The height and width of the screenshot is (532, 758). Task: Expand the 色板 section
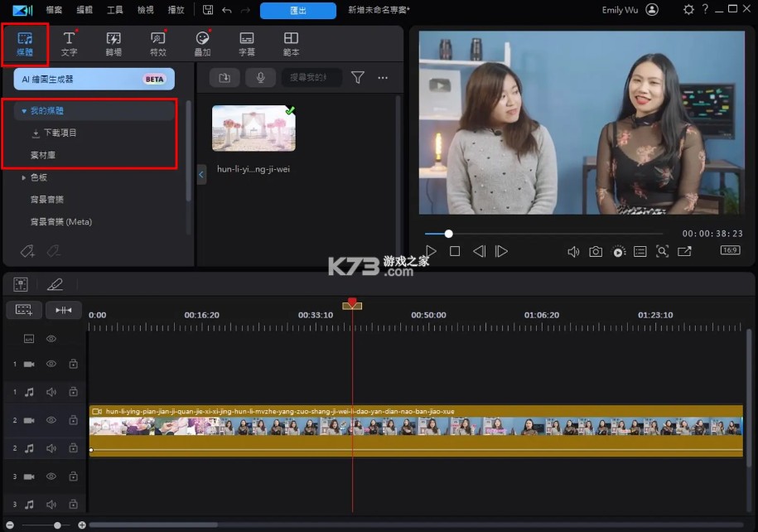pos(25,177)
